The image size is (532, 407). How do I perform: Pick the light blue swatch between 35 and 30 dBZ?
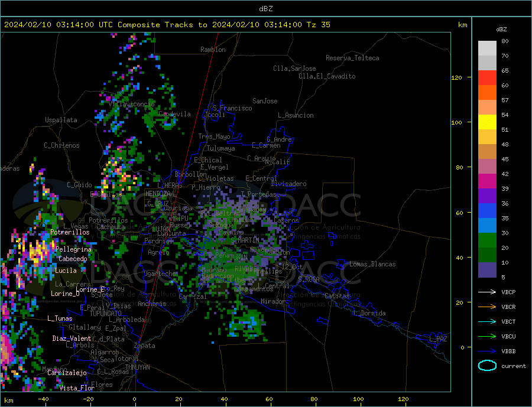(487, 226)
